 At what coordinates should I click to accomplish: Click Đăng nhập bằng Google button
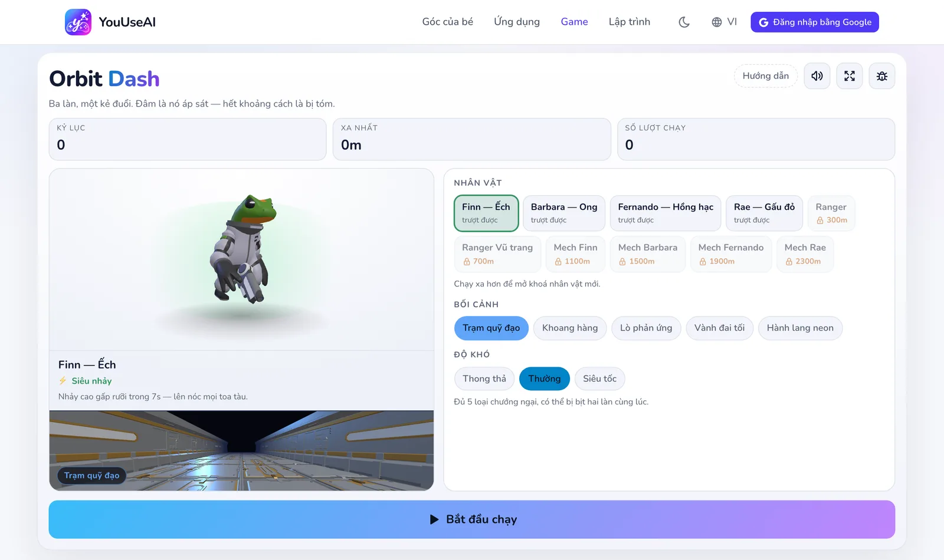[x=815, y=22]
